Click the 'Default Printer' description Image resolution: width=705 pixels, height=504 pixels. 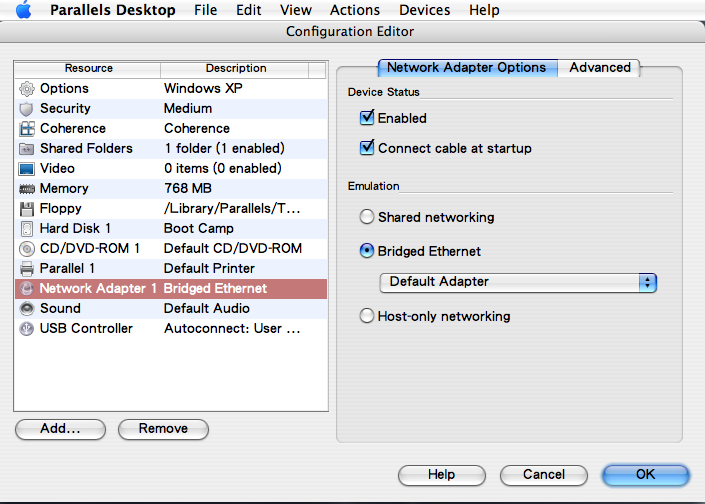point(209,268)
